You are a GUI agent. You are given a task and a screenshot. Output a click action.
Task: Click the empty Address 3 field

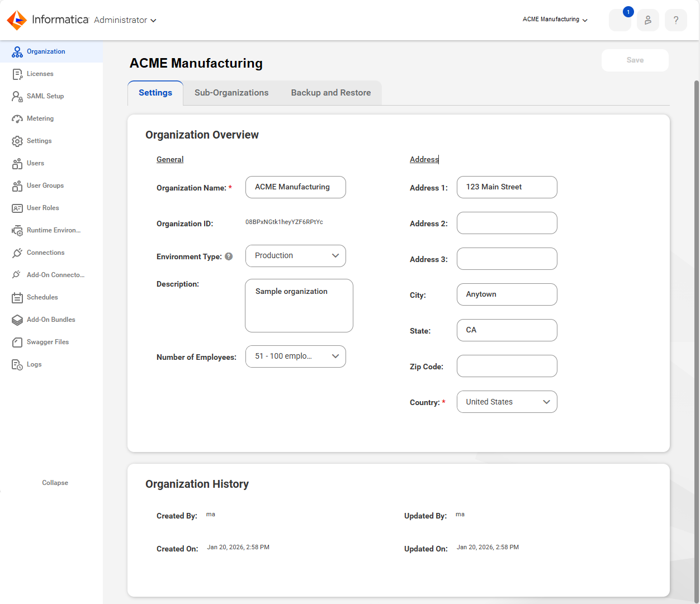[507, 259]
